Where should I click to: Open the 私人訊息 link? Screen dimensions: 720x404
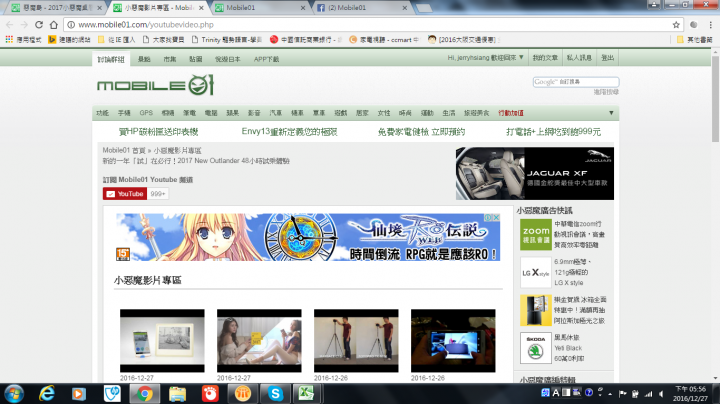[579, 58]
